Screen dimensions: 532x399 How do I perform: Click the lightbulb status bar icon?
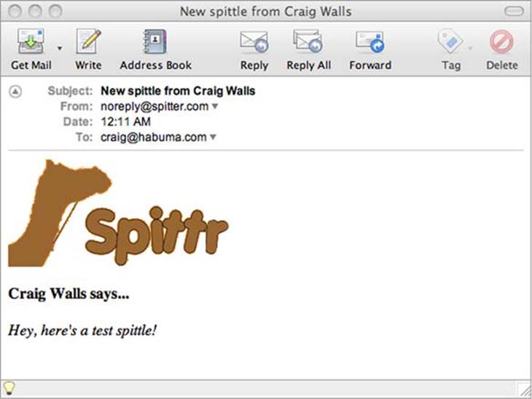(9, 389)
